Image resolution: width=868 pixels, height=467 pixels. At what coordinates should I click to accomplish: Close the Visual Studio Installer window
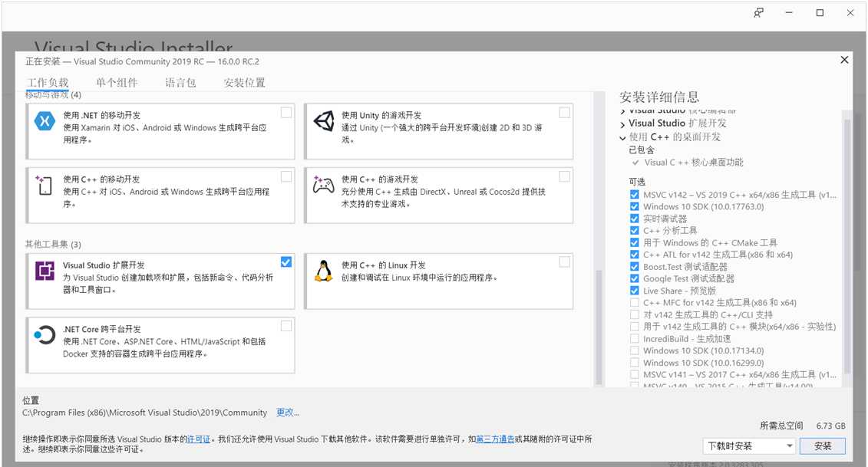coord(850,13)
